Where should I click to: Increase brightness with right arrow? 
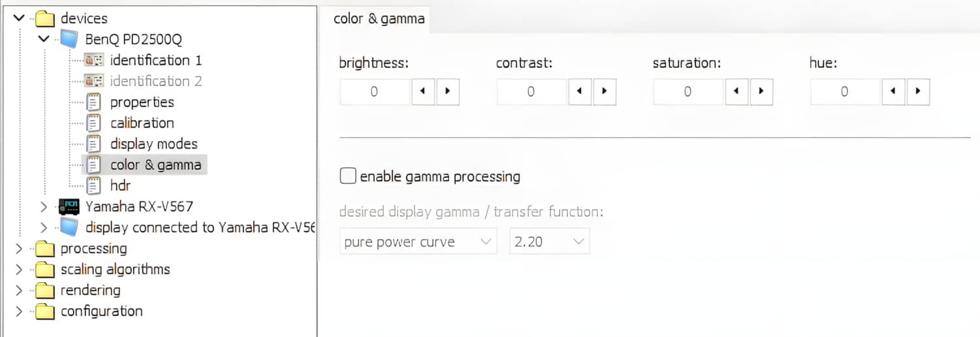tap(448, 92)
